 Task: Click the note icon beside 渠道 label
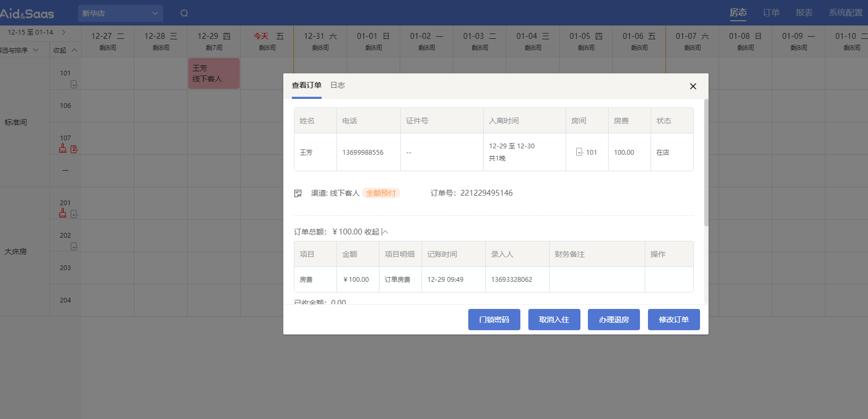click(298, 194)
